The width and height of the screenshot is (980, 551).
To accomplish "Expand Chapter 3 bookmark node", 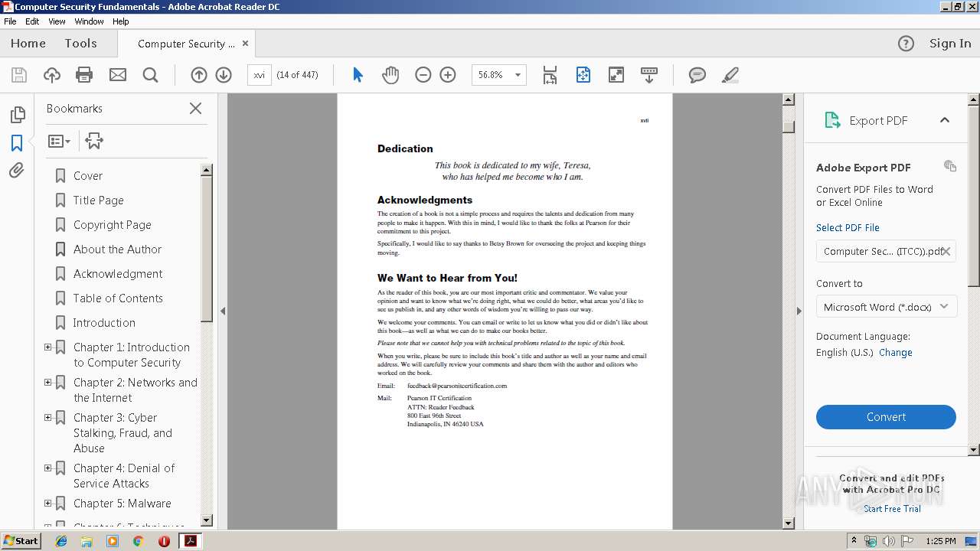I will tap(48, 418).
